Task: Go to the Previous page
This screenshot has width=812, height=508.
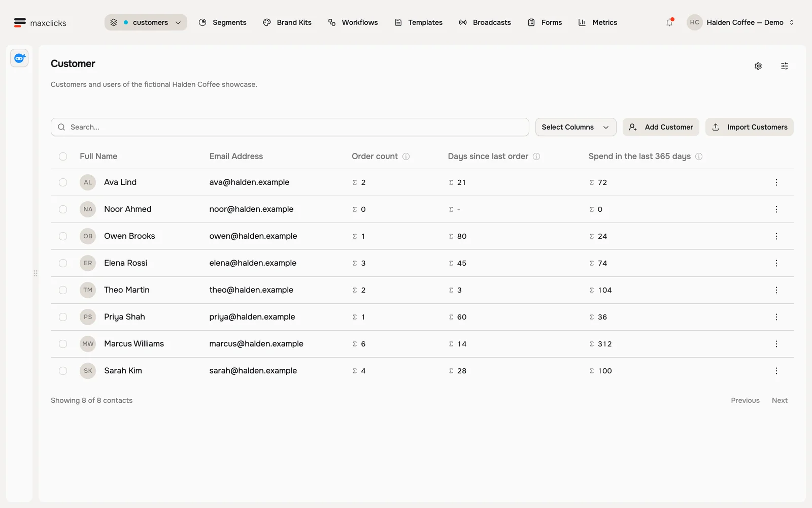Action: [x=745, y=400]
